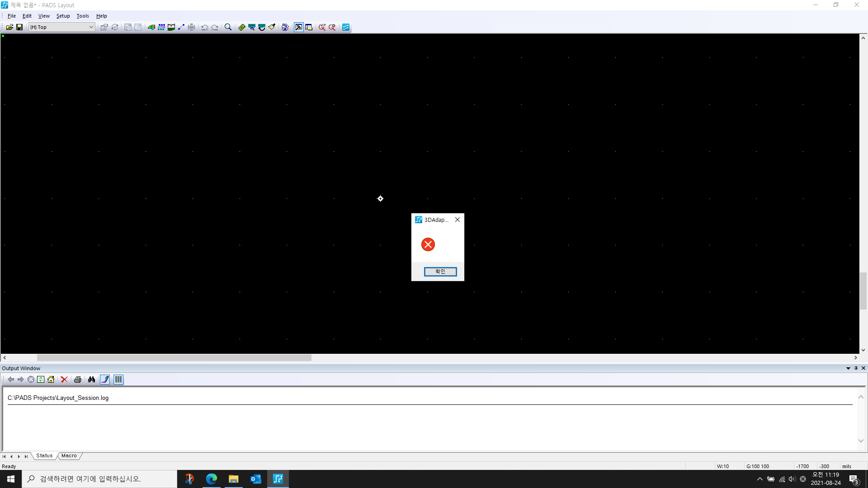868x488 pixels.
Task: Click the binoculars find icon
Action: coord(92,380)
